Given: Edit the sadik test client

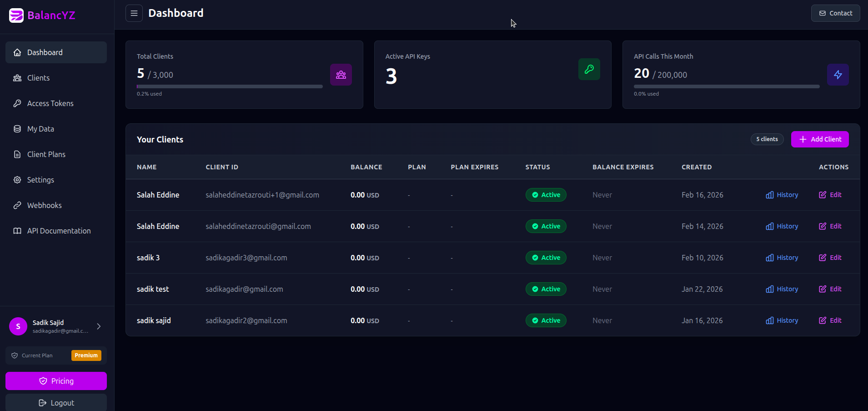Looking at the screenshot, I should [x=830, y=289].
